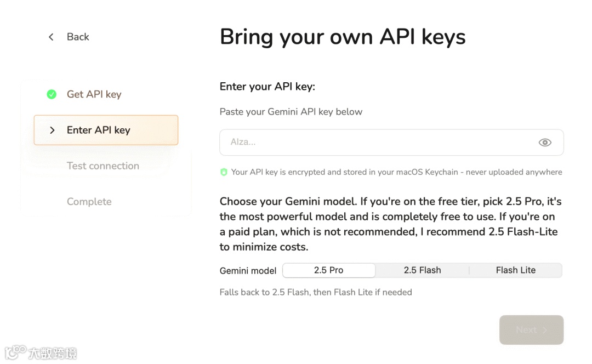
Task: Click the chevron next to Enter API key
Action: (x=52, y=130)
